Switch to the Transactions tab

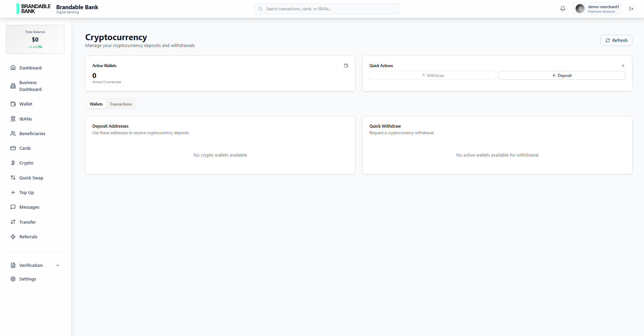click(120, 104)
